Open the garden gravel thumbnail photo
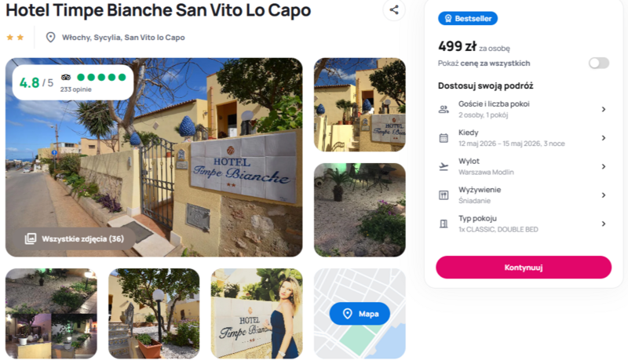This screenshot has height=364, width=628. [360, 209]
